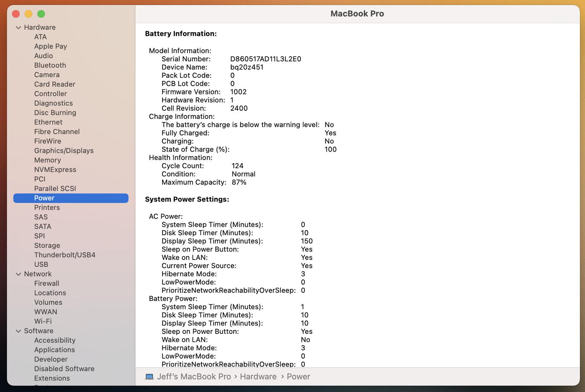Select Fibre Channel in the sidebar

click(x=57, y=131)
